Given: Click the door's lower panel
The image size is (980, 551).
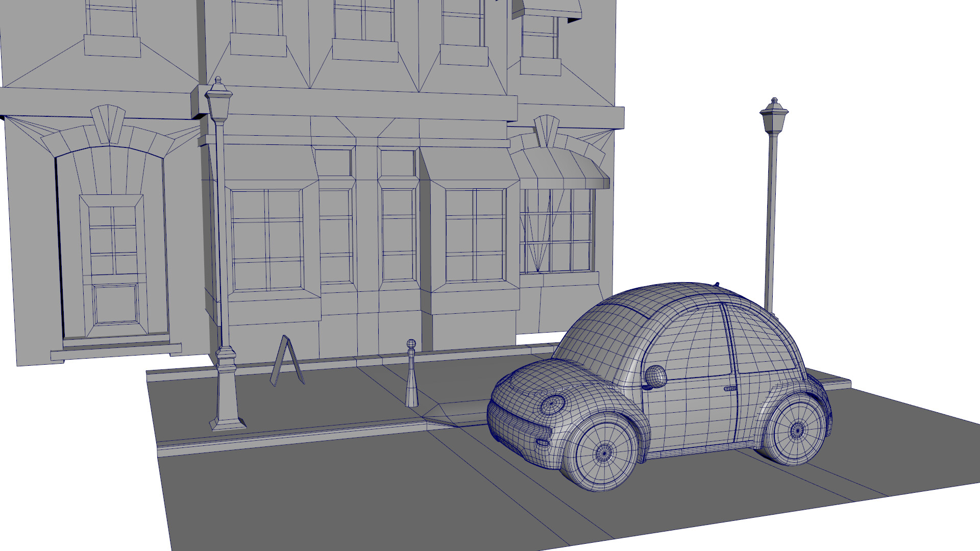Looking at the screenshot, I should click(116, 304).
